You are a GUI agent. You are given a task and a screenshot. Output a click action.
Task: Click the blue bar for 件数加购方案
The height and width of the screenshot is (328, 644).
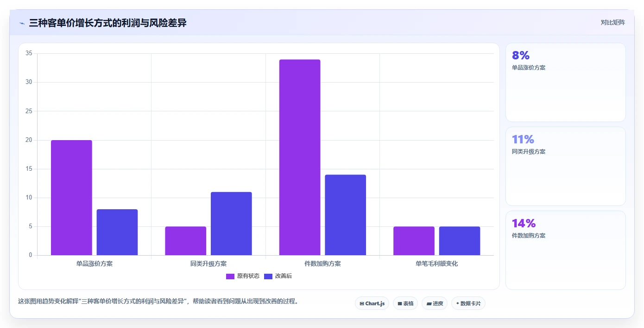point(346,215)
